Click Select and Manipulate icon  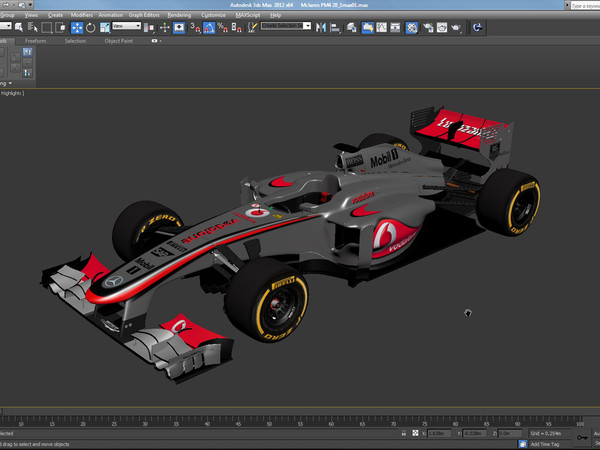pos(165,27)
